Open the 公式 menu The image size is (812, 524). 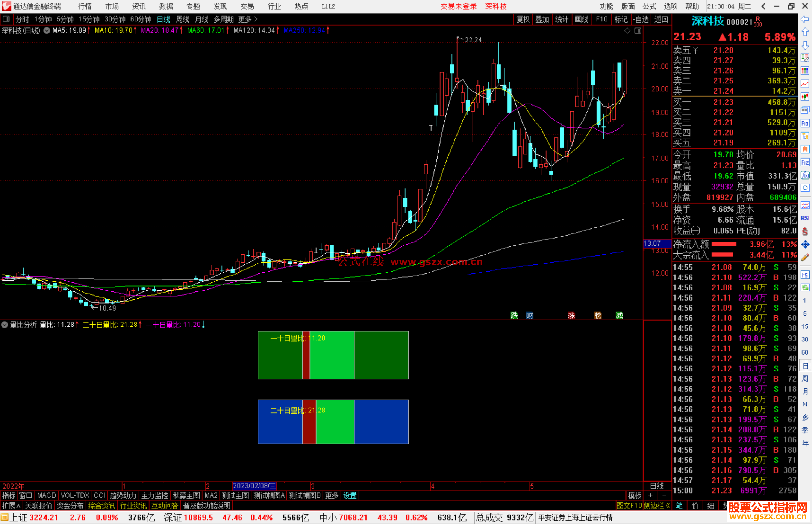point(649,6)
